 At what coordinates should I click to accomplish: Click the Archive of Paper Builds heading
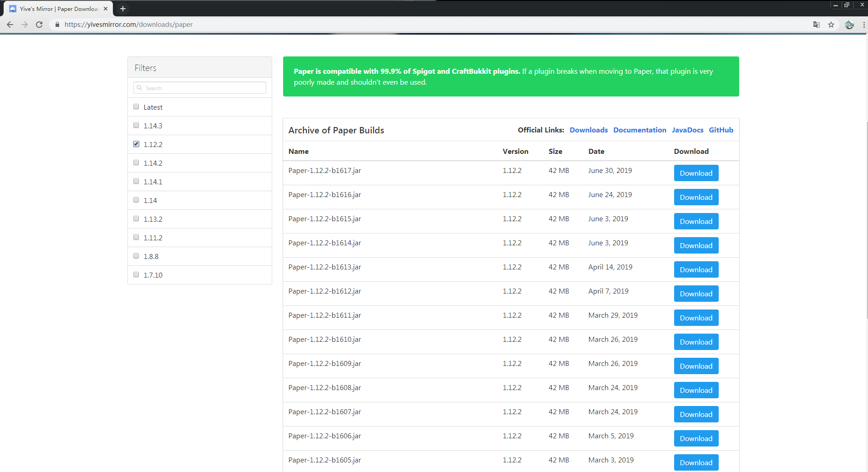pyautogui.click(x=336, y=130)
